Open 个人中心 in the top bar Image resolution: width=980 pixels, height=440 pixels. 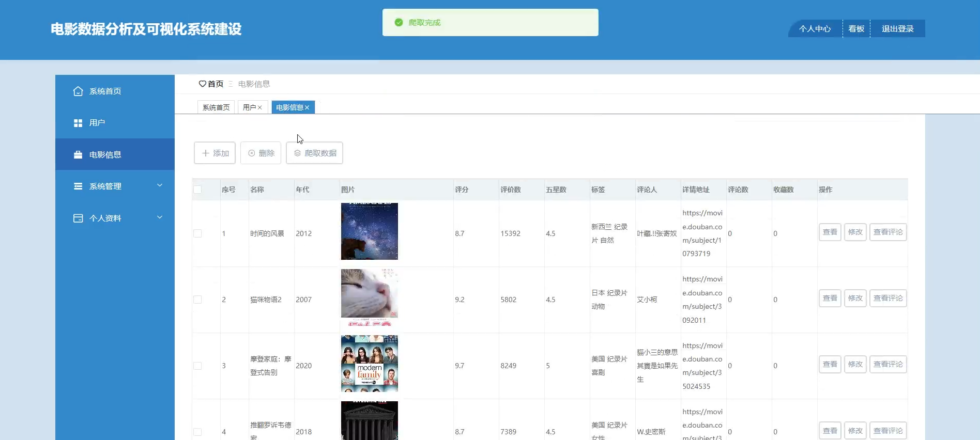point(815,29)
